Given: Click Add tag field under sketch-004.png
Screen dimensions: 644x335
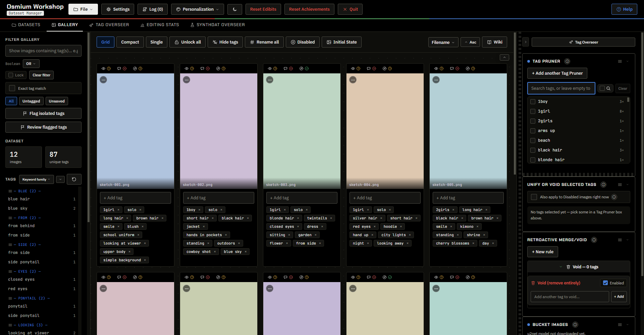Looking at the screenshot, I should (385, 198).
